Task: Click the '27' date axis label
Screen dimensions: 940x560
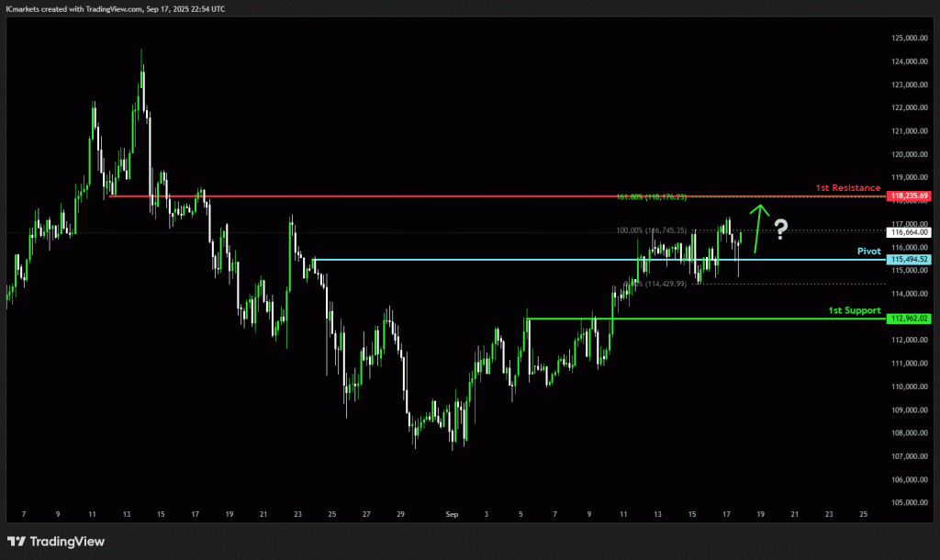Action: (x=366, y=514)
